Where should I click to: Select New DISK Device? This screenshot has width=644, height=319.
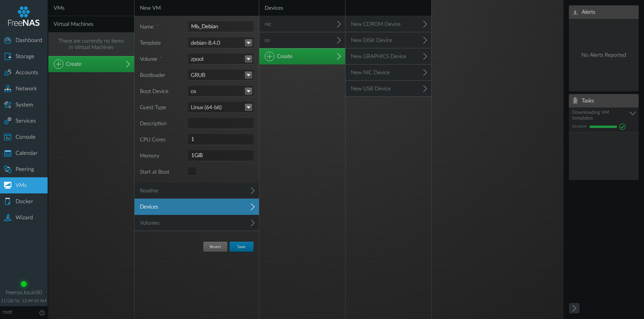pos(388,40)
